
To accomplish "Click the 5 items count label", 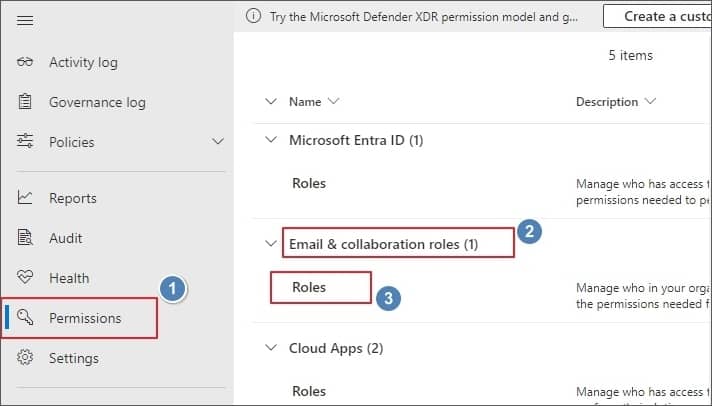I will coord(631,55).
